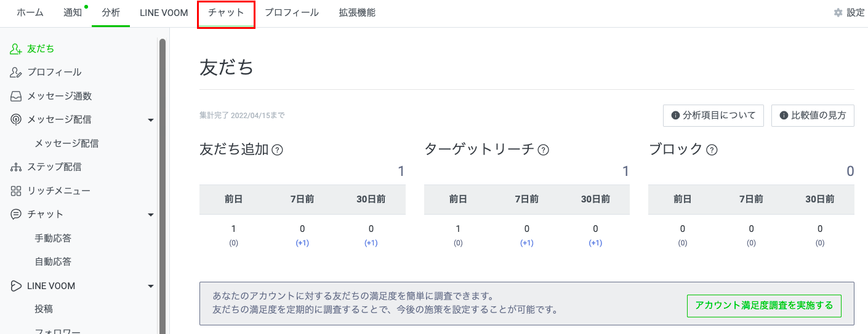Click the チャット speech bubble sidebar icon
Screen dimensions: 868x334
click(x=17, y=215)
